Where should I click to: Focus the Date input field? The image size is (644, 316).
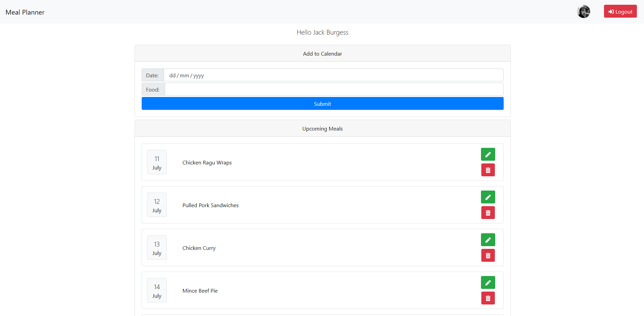(333, 75)
